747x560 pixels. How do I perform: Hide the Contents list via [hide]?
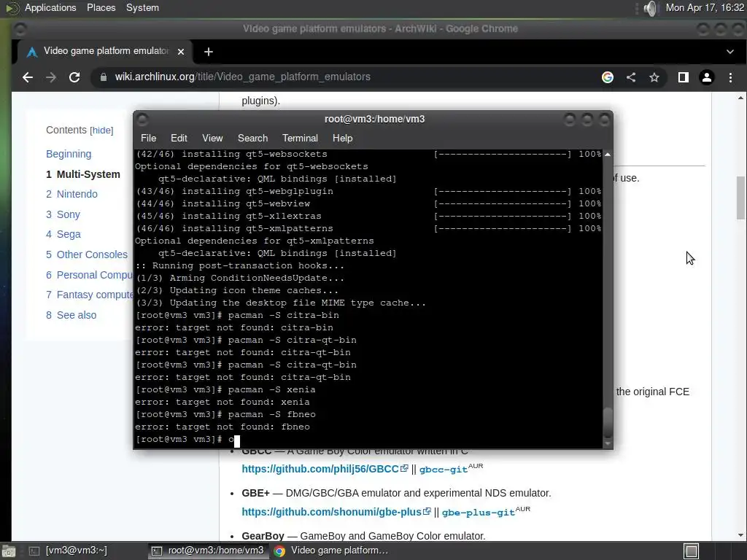pyautogui.click(x=101, y=131)
